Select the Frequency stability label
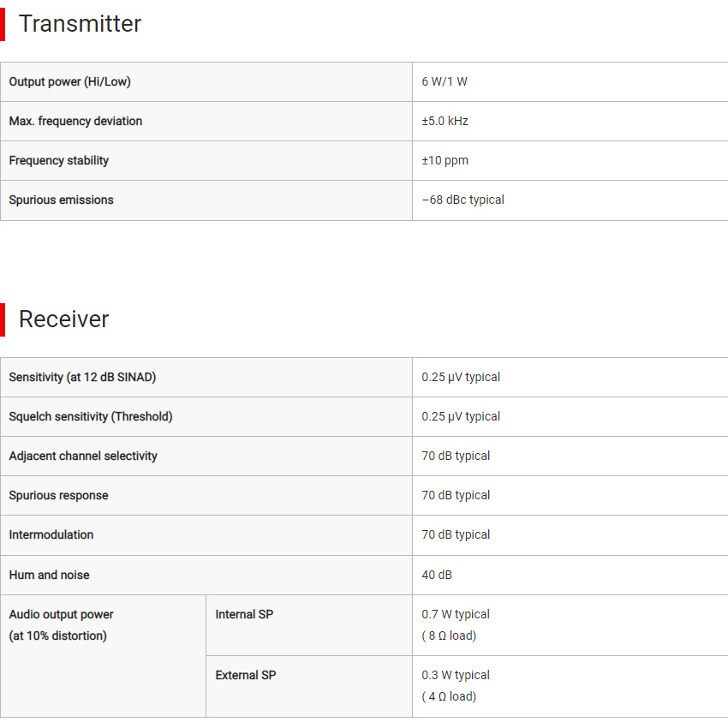The image size is (728, 728). pyautogui.click(x=58, y=161)
